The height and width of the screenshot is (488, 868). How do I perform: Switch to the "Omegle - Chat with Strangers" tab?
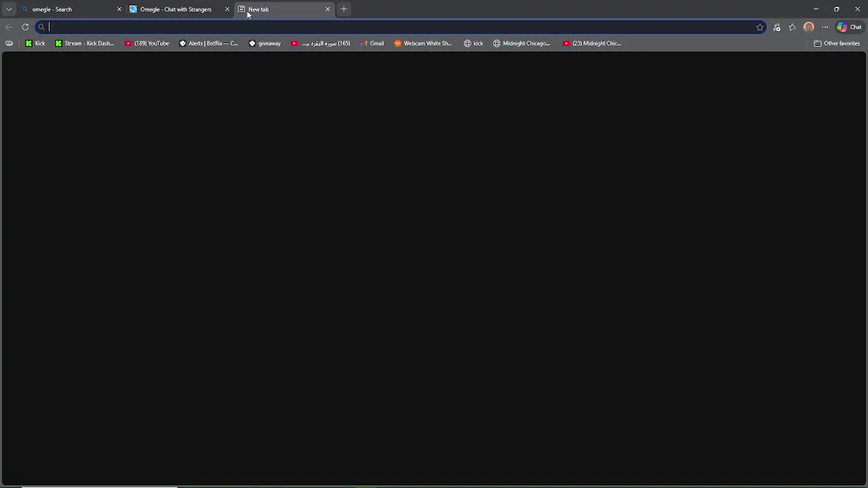[180, 9]
